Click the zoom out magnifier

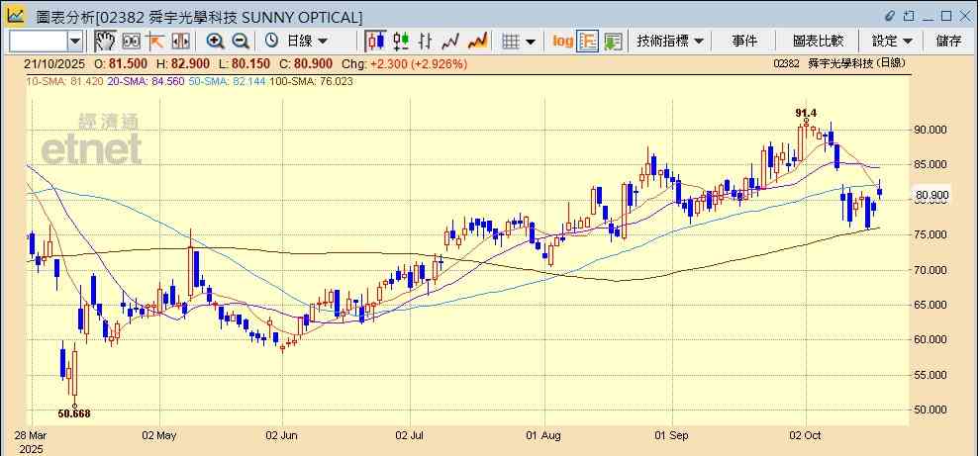[241, 41]
